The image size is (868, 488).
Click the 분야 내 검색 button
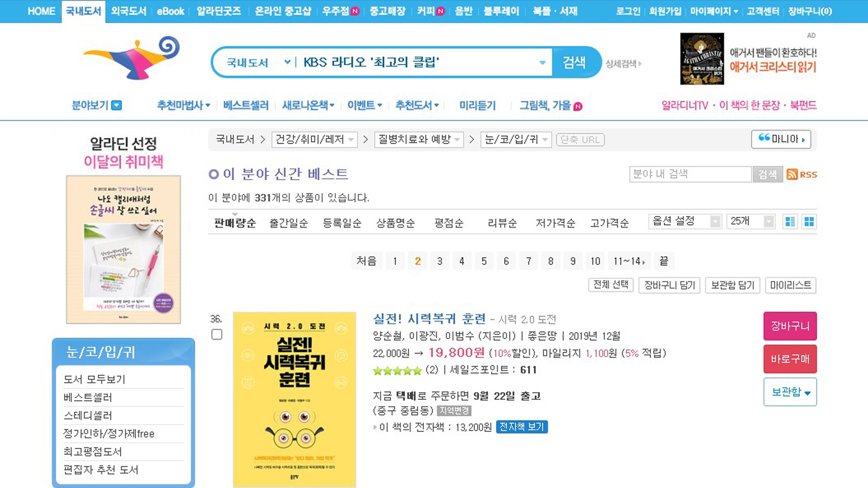(768, 174)
